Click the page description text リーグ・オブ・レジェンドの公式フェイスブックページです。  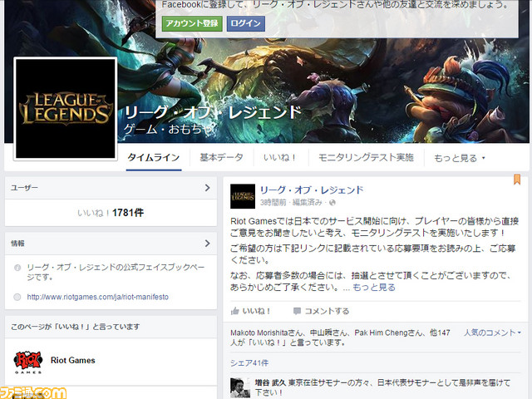click(x=116, y=272)
